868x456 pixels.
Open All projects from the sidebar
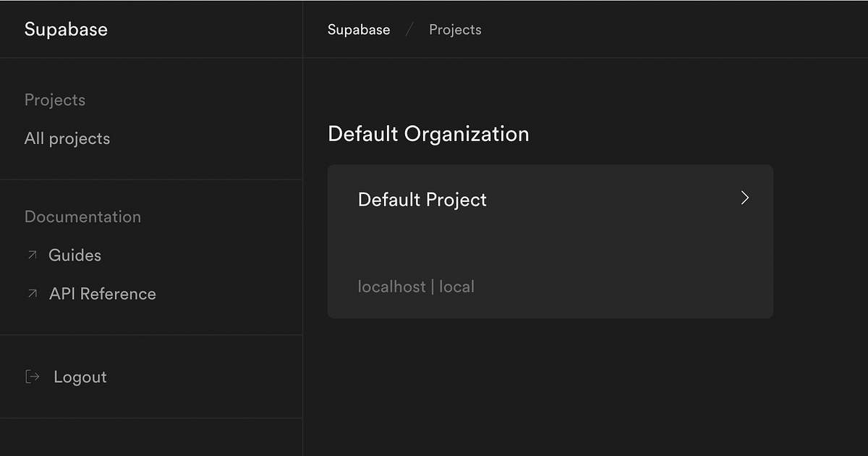tap(67, 138)
